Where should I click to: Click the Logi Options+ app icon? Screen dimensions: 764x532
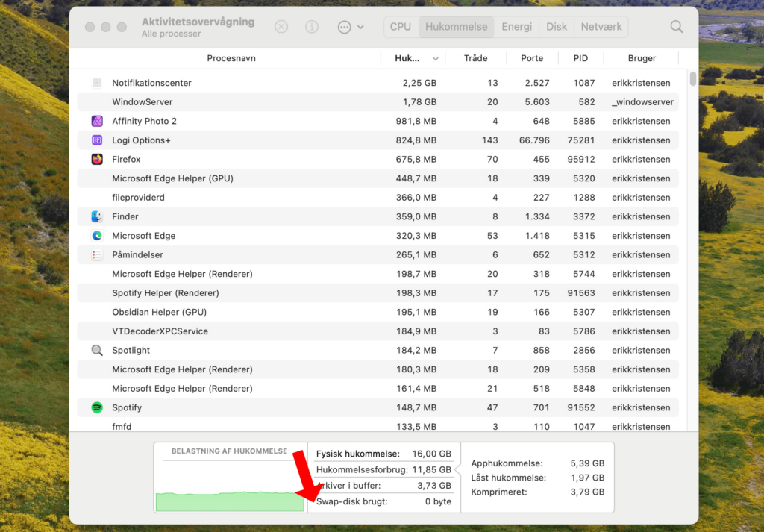click(x=97, y=140)
